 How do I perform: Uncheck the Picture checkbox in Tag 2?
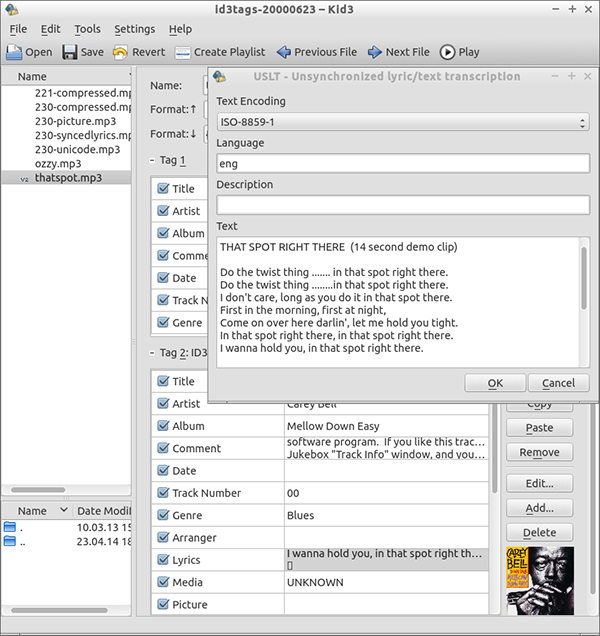click(163, 604)
